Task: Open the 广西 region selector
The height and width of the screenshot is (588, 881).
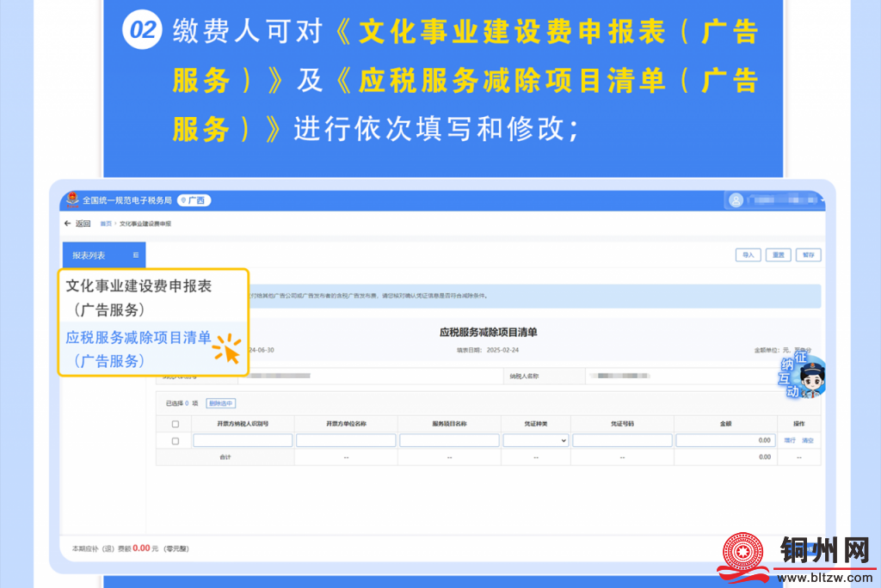Action: click(x=194, y=201)
